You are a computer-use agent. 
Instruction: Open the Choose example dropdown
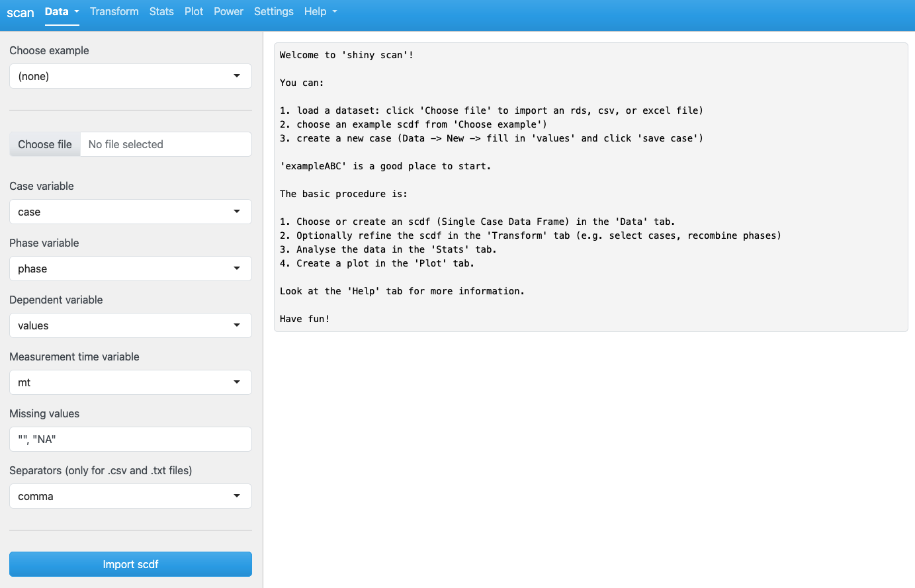point(130,76)
